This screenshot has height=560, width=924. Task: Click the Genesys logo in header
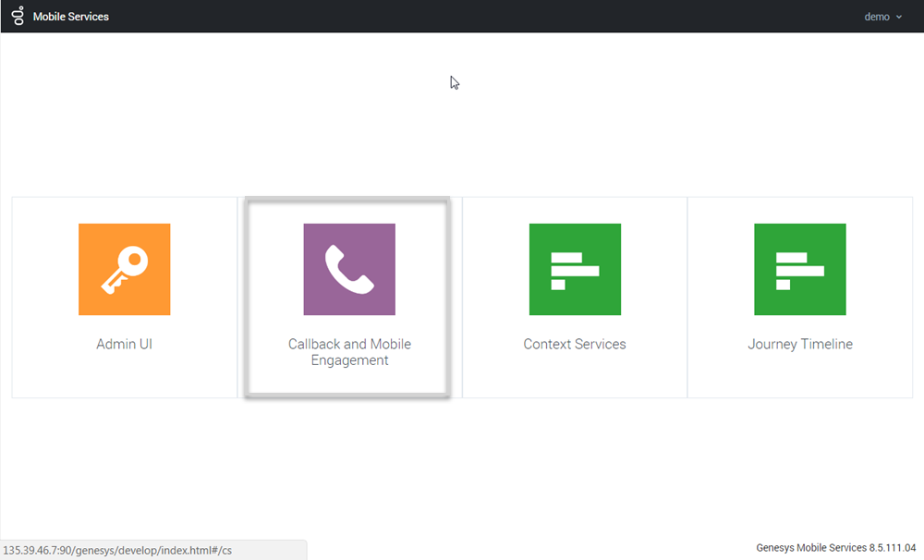click(x=18, y=16)
